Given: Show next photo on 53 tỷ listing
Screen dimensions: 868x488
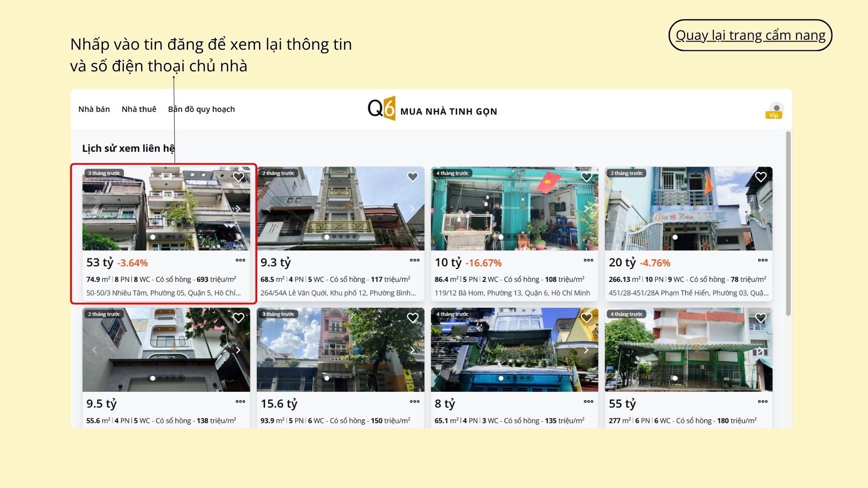Looking at the screenshot, I should point(238,209).
